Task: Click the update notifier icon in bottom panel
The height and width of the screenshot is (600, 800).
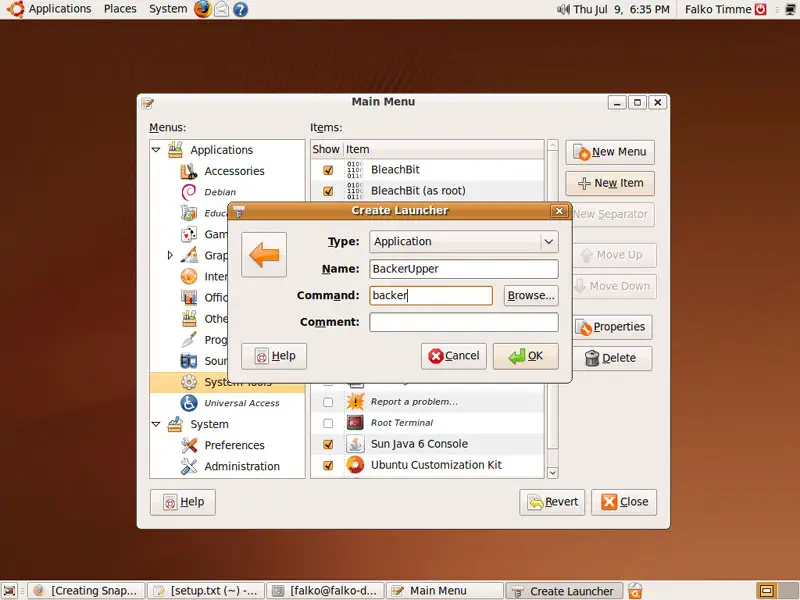Action: [635, 591]
